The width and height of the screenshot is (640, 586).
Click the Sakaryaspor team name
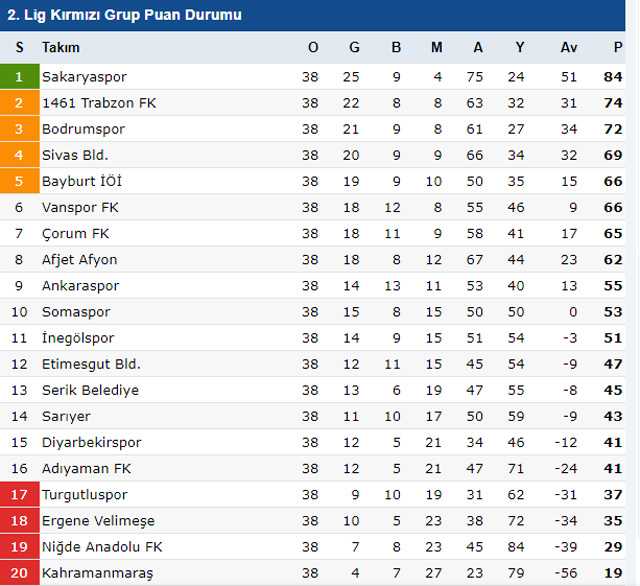click(84, 77)
